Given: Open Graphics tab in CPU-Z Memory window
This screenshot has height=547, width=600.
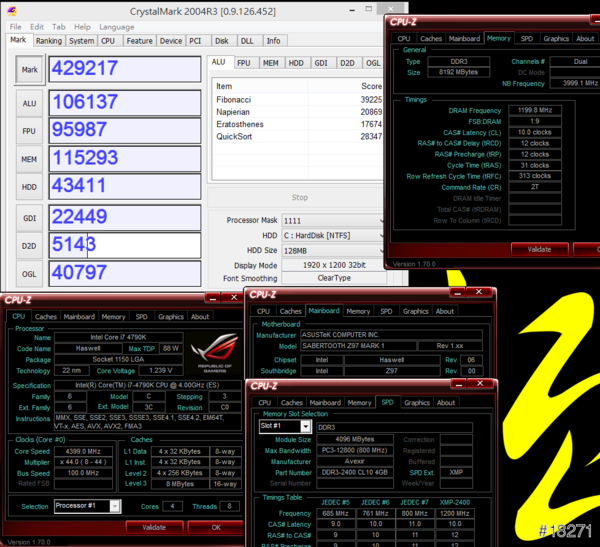Looking at the screenshot, I should (556, 39).
